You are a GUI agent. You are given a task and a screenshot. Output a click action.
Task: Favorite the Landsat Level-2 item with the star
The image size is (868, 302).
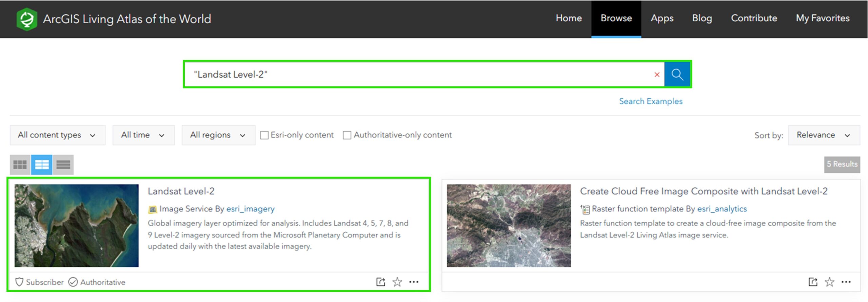tap(397, 282)
